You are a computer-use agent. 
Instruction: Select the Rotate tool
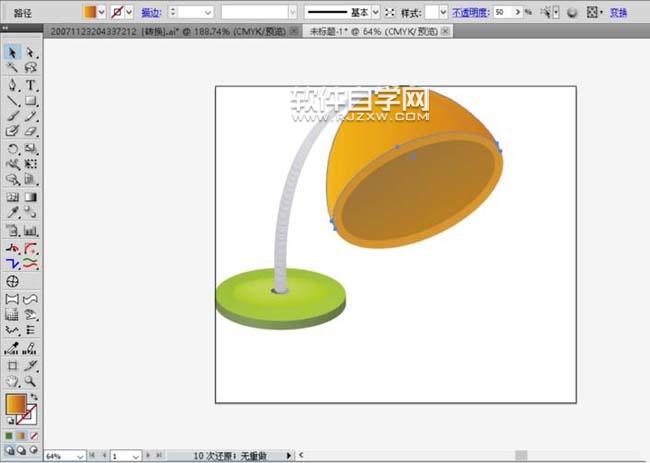[12, 148]
